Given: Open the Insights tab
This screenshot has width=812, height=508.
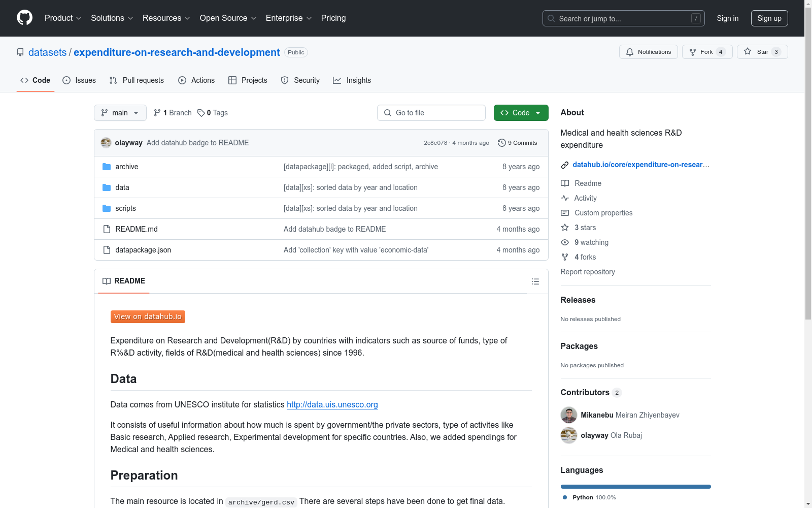Looking at the screenshot, I should point(352,80).
